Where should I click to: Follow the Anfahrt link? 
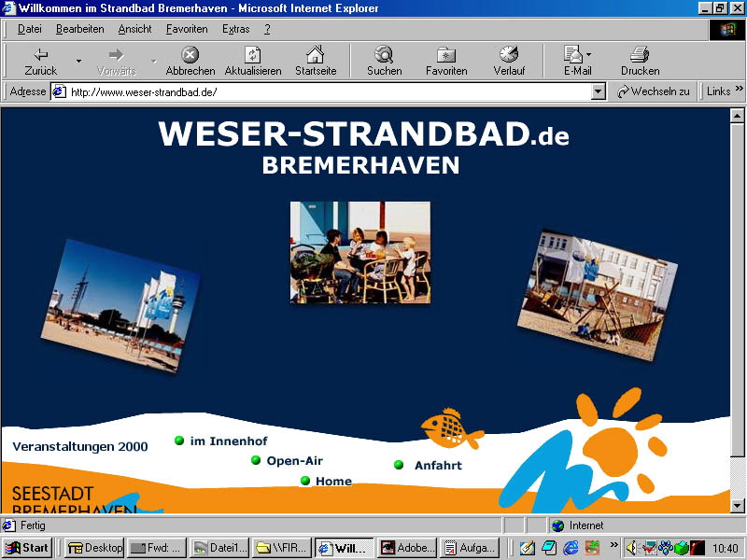coord(438,465)
